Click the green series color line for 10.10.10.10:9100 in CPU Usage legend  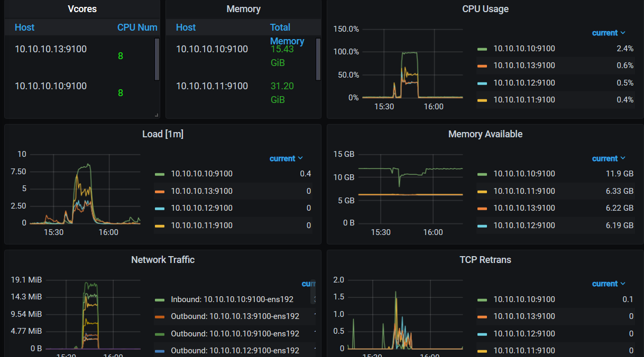coord(482,49)
